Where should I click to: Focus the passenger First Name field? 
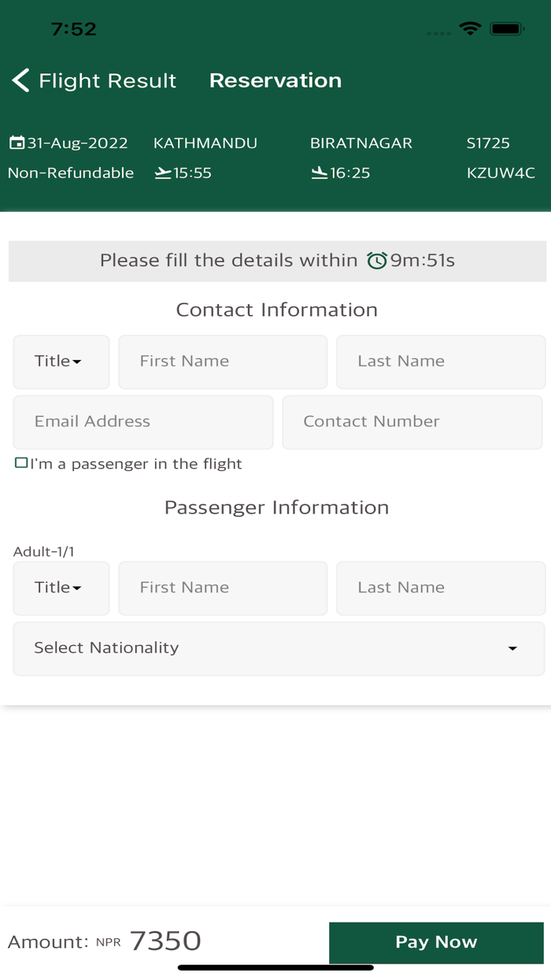tap(223, 588)
